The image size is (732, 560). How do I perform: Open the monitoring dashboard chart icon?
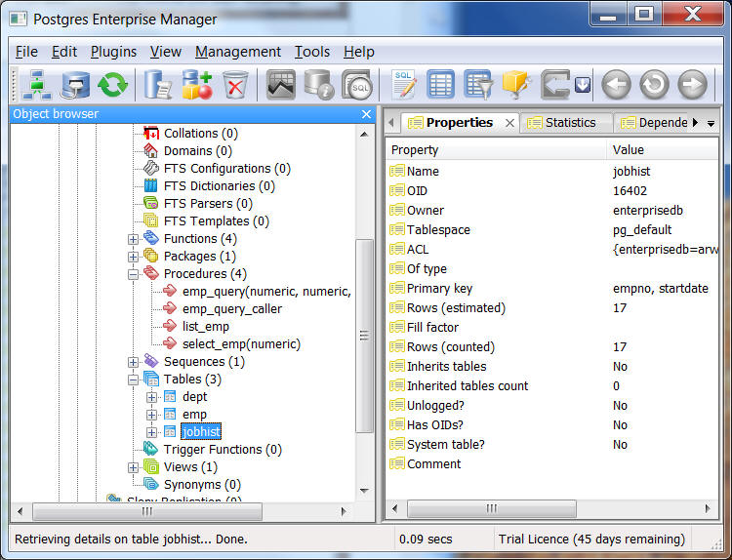coord(280,85)
